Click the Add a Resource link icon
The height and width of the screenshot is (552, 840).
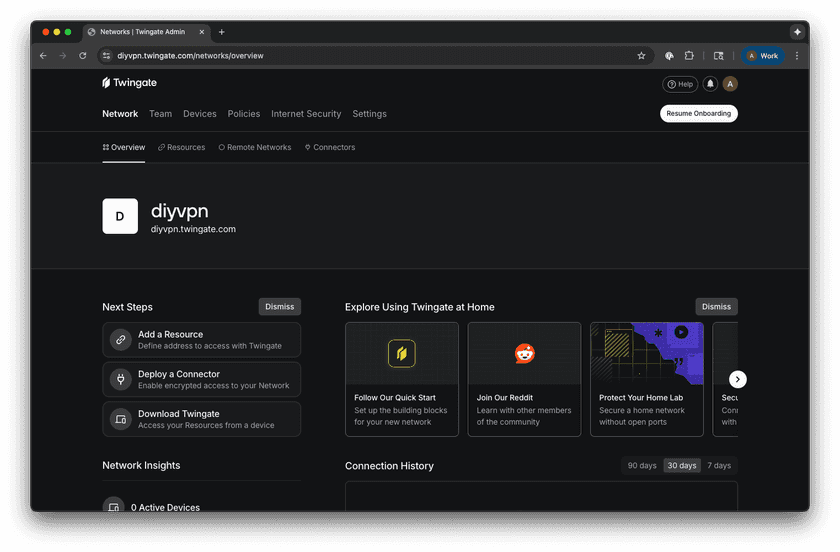coord(120,340)
